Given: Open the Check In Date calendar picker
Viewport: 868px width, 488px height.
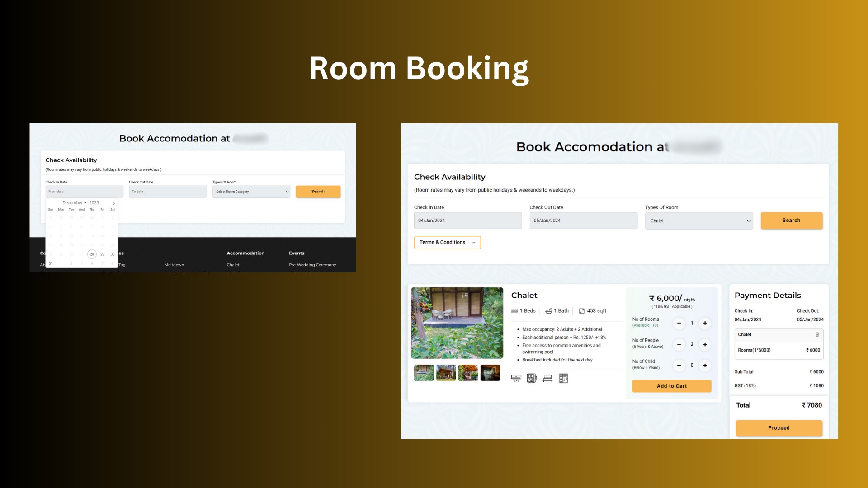Looking at the screenshot, I should (x=468, y=221).
